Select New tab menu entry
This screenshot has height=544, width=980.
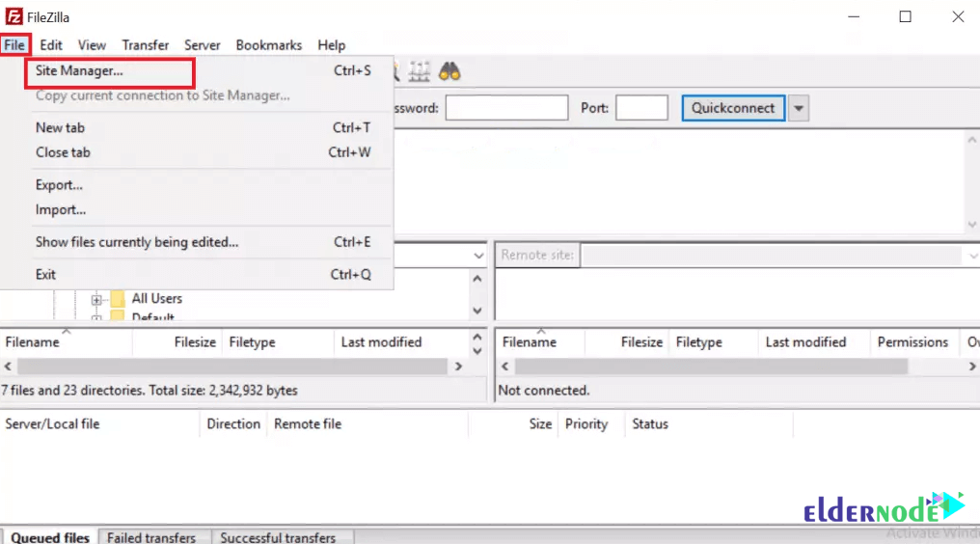[x=204, y=127]
